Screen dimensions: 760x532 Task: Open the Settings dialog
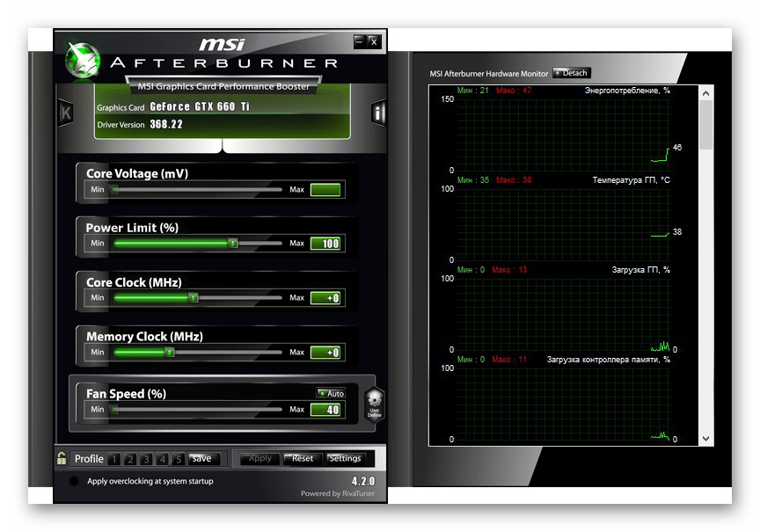point(345,458)
